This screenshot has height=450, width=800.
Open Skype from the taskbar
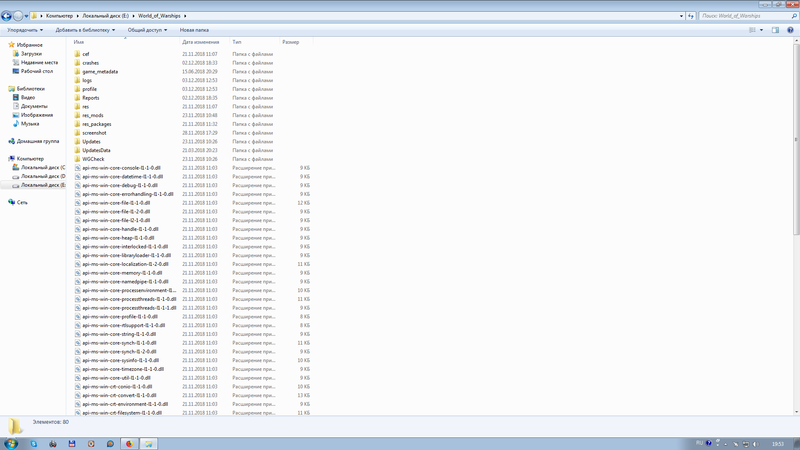34,444
